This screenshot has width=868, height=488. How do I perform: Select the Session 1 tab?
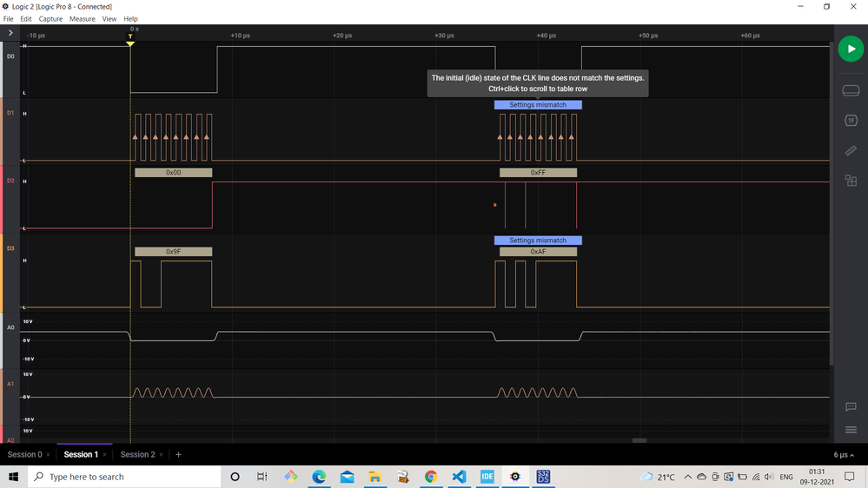81,454
